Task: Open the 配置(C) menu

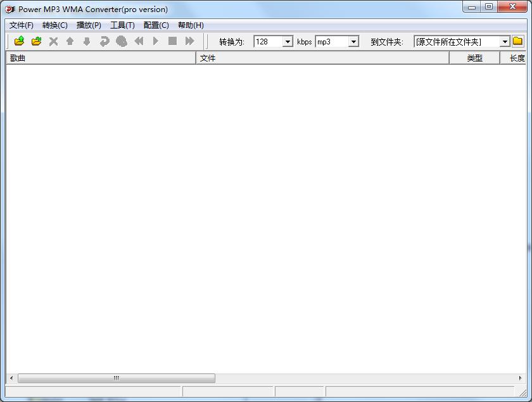Action: (x=156, y=25)
